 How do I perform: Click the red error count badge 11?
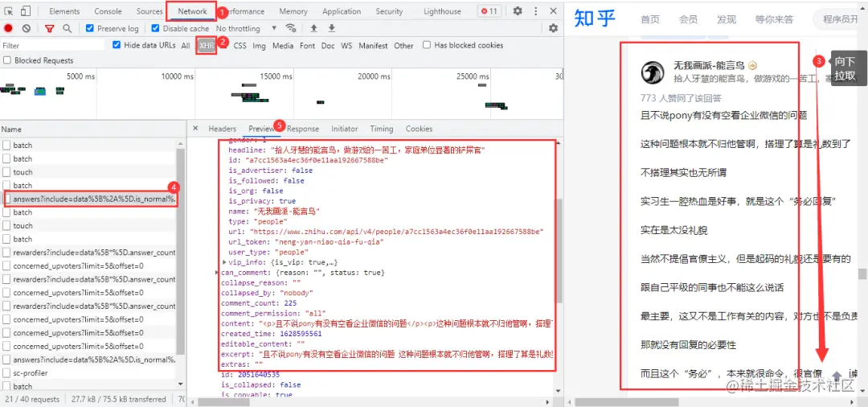[489, 11]
